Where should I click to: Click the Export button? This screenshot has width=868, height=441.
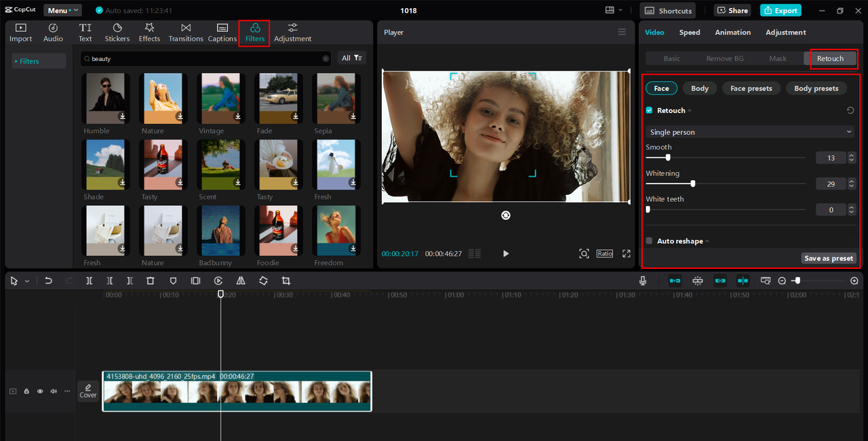[x=781, y=10]
